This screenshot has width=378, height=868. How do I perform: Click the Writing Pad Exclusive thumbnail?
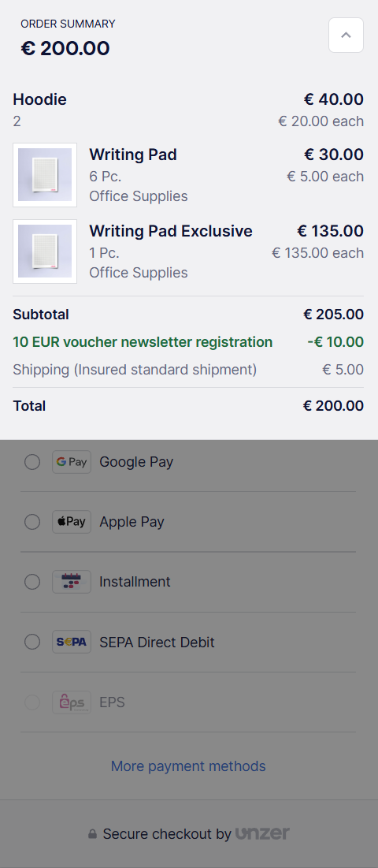[45, 251]
